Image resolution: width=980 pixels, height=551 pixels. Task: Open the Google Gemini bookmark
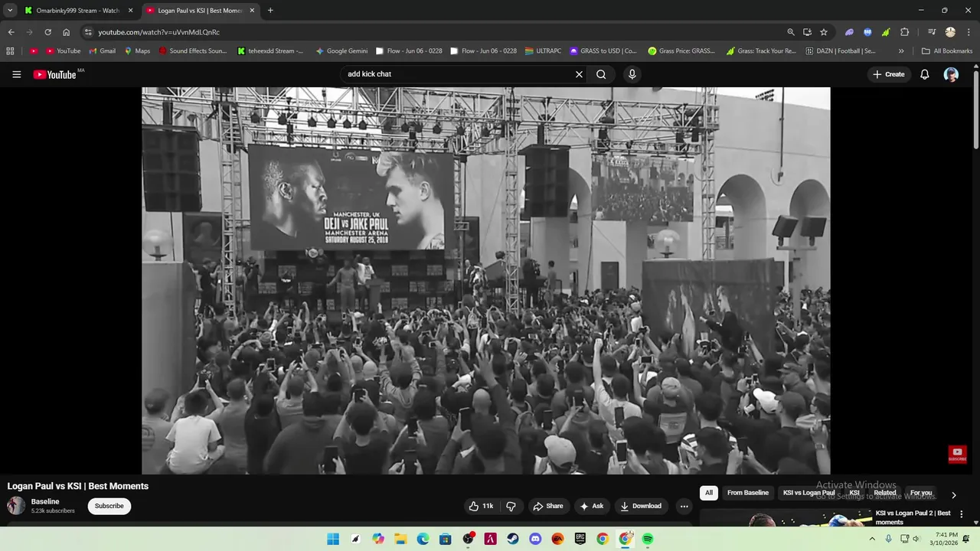tap(341, 51)
